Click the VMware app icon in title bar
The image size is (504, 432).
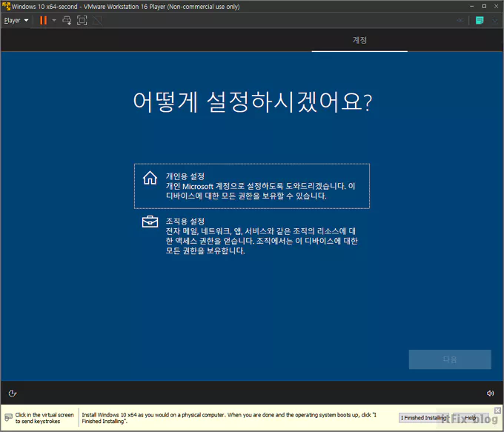pos(6,6)
